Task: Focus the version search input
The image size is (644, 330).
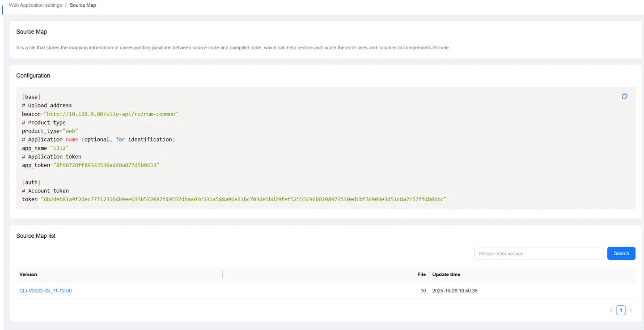Action: [538, 253]
